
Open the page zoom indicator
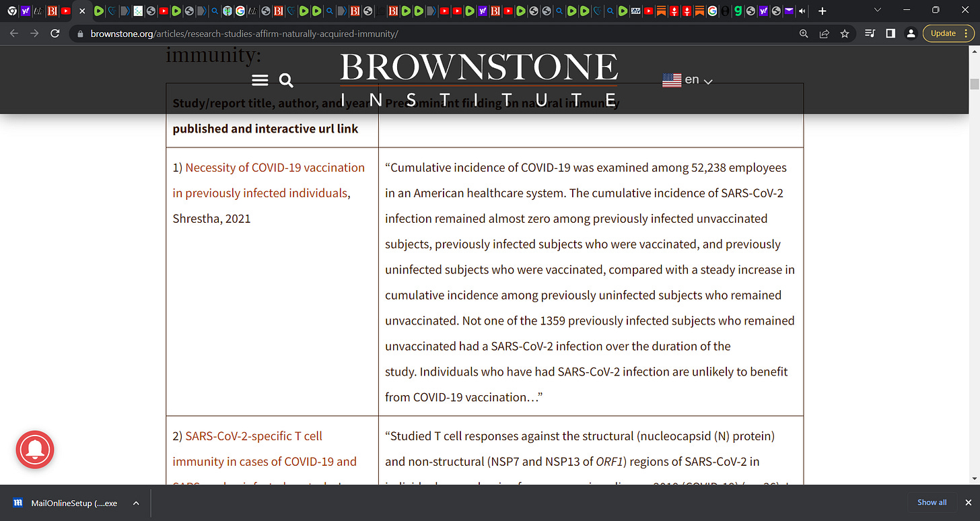pyautogui.click(x=803, y=33)
